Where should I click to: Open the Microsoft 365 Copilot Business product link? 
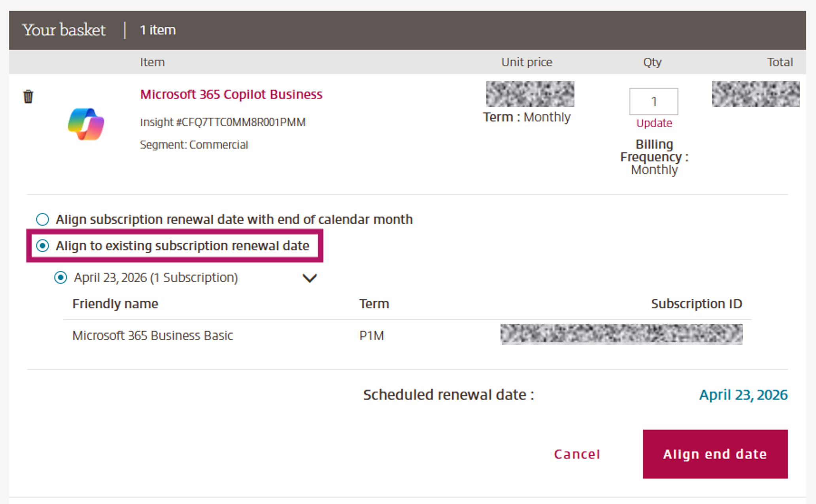[231, 94]
